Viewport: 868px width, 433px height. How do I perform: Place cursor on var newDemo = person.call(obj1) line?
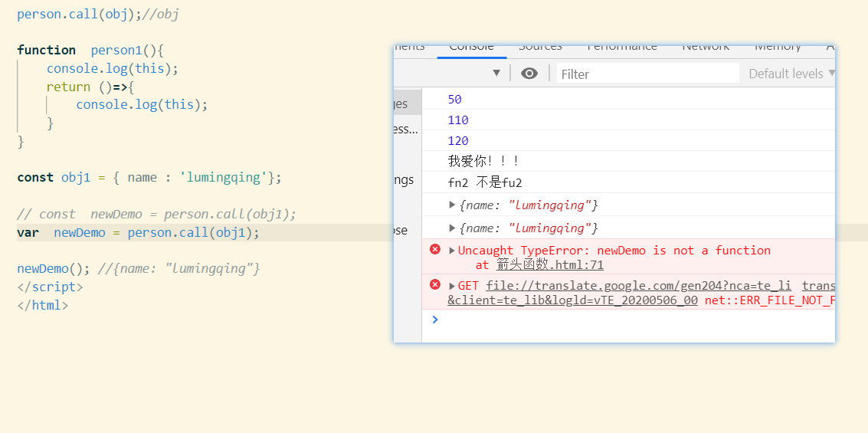[139, 232]
